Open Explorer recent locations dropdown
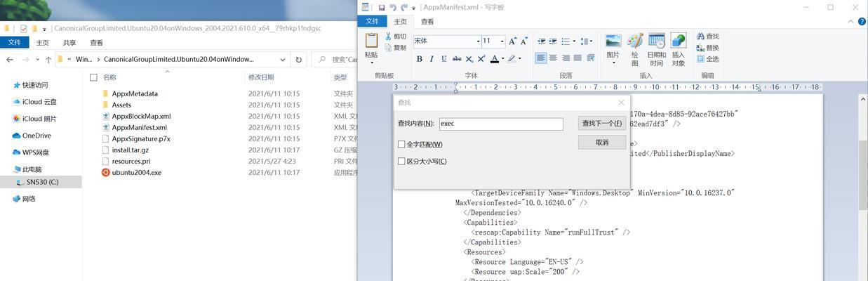The width and height of the screenshot is (868, 281). point(36,60)
